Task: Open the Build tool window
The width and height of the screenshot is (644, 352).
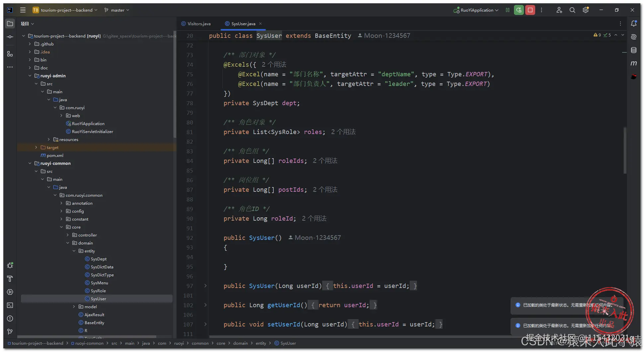Action: (10, 279)
